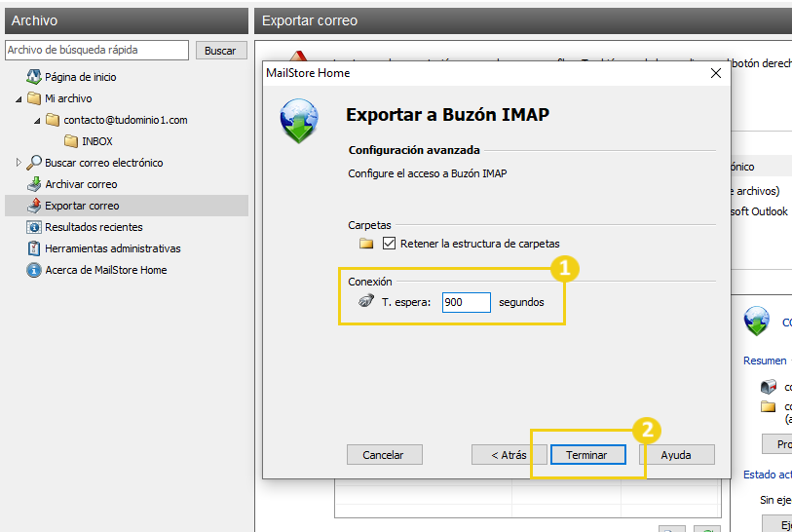
Task: Click the Acerca de MailStore Home info icon
Action: (34, 270)
